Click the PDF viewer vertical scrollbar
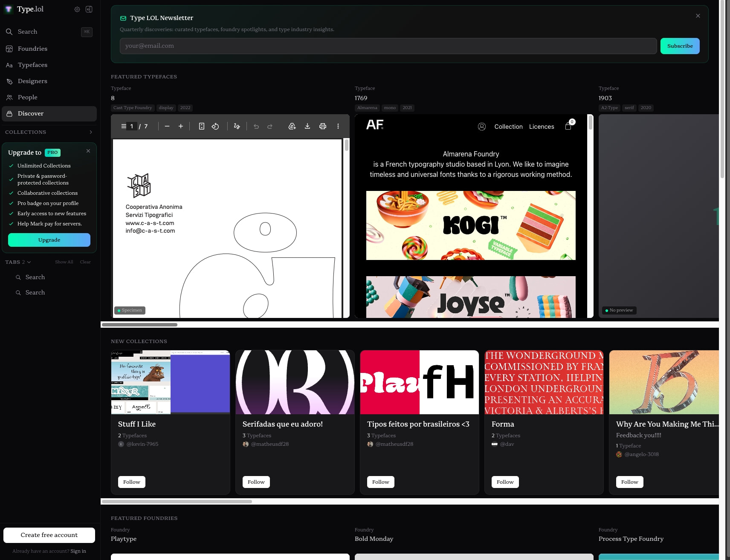Image resolution: width=730 pixels, height=560 pixels. pyautogui.click(x=346, y=145)
